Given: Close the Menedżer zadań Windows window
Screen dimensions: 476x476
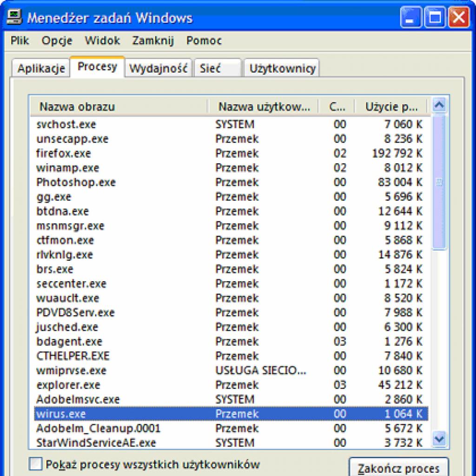Looking at the screenshot, I should (x=459, y=18).
